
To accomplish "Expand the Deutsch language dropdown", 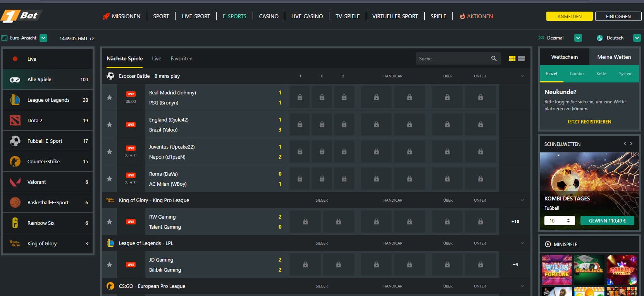I will pos(637,38).
